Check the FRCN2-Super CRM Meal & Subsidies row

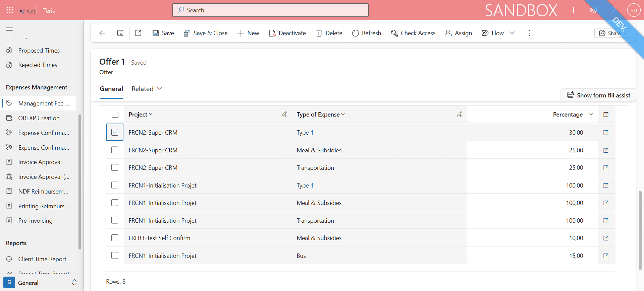pos(115,150)
